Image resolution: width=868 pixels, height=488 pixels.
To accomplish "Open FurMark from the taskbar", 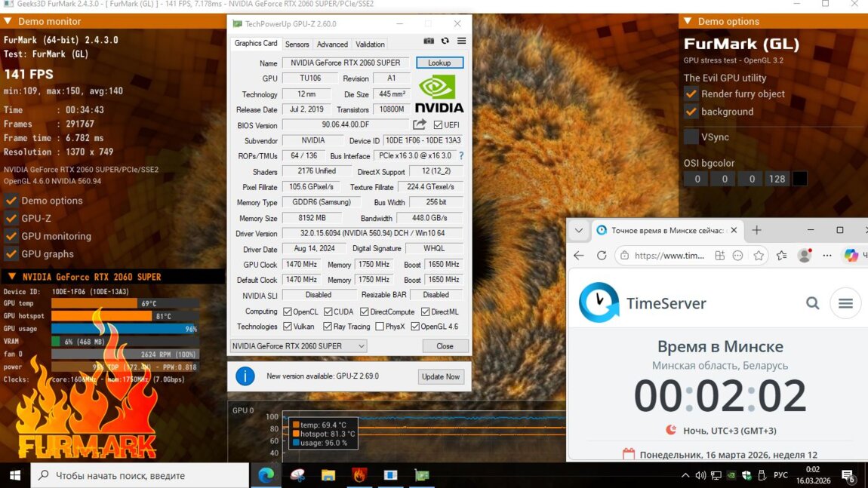I will [x=359, y=475].
